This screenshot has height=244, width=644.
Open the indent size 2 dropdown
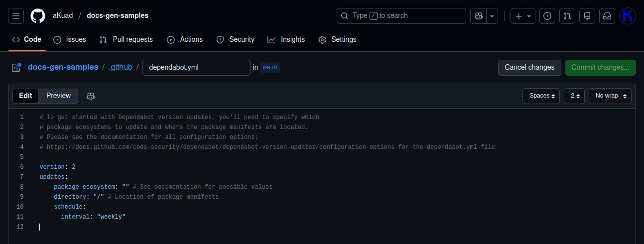point(574,96)
